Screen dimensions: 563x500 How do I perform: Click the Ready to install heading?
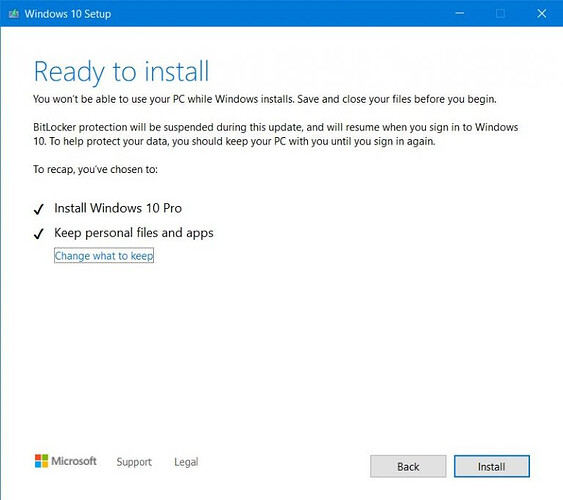point(121,72)
